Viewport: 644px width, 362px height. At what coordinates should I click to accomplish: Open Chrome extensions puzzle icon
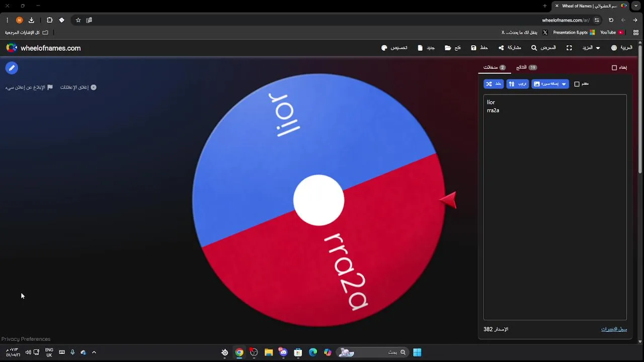[x=49, y=20]
